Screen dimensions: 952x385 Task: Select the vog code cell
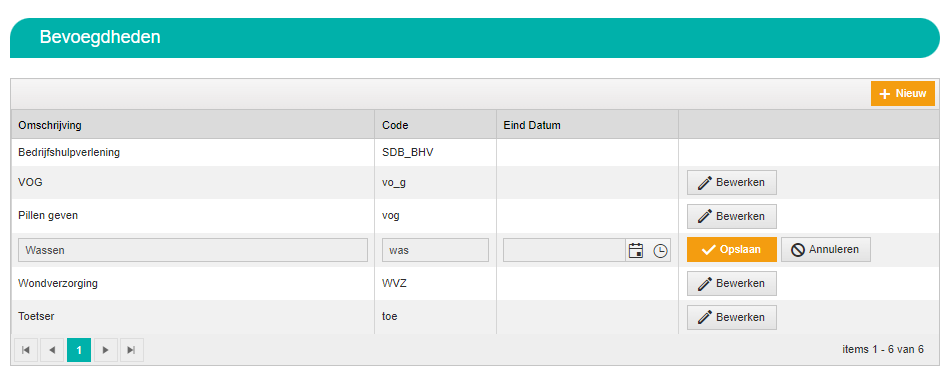(435, 216)
